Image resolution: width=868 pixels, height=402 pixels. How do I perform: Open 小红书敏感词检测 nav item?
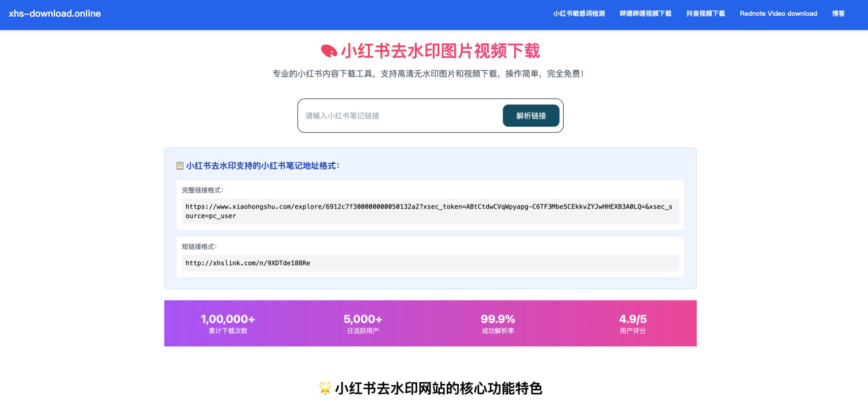pyautogui.click(x=579, y=13)
